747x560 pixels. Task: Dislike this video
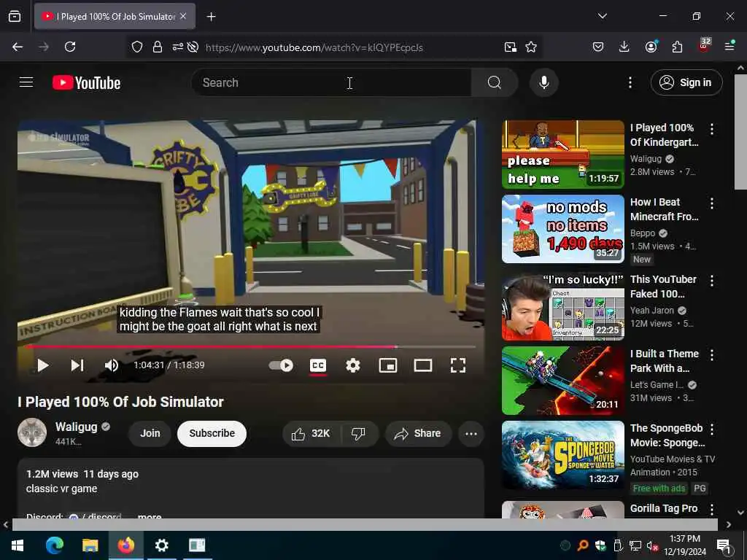coord(358,433)
